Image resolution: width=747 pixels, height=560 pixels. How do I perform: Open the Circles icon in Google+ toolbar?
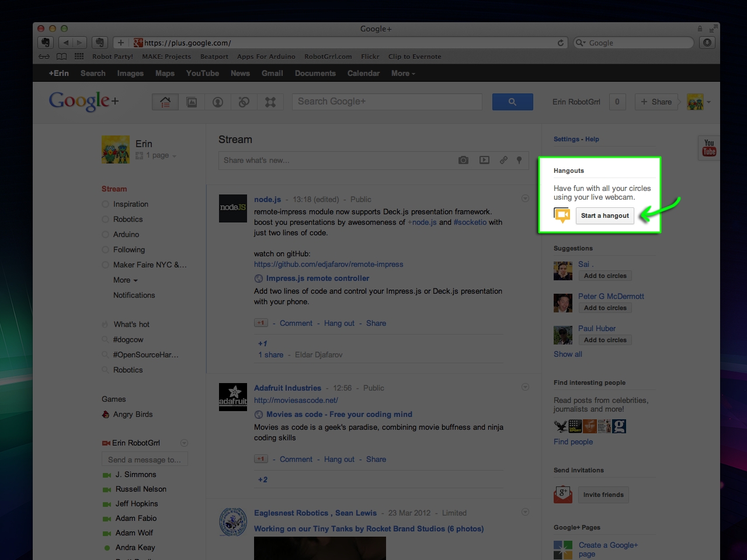point(244,102)
